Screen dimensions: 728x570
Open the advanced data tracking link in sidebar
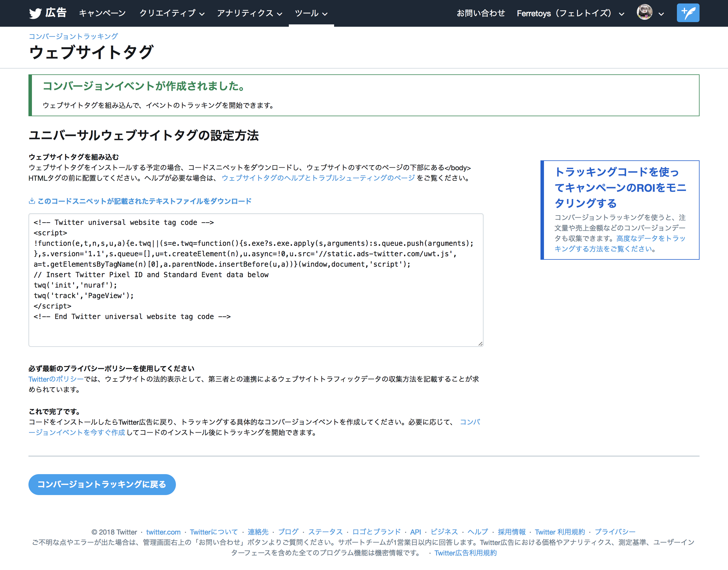[620, 244]
